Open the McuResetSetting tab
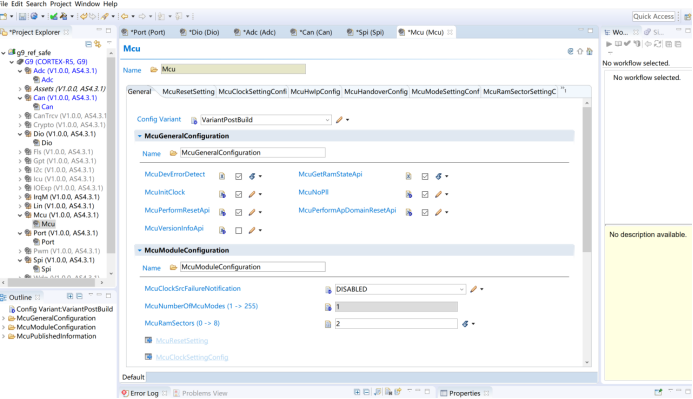 click(188, 91)
